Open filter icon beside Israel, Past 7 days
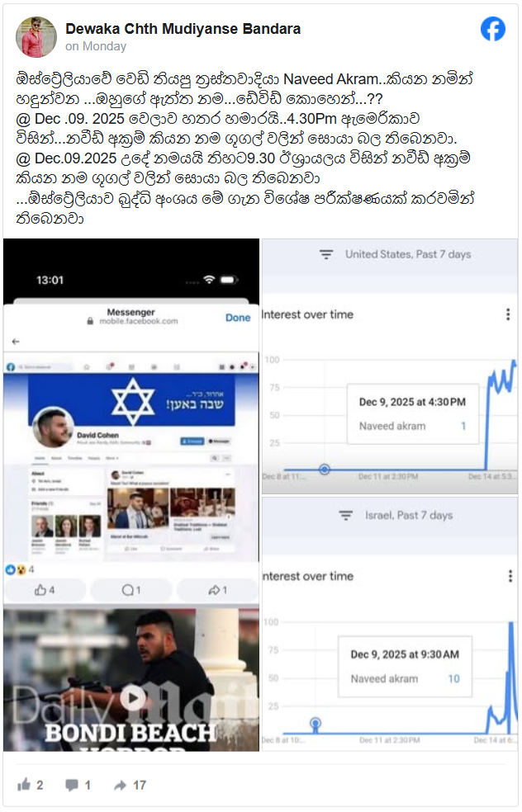The width and height of the screenshot is (522, 812). (x=346, y=516)
